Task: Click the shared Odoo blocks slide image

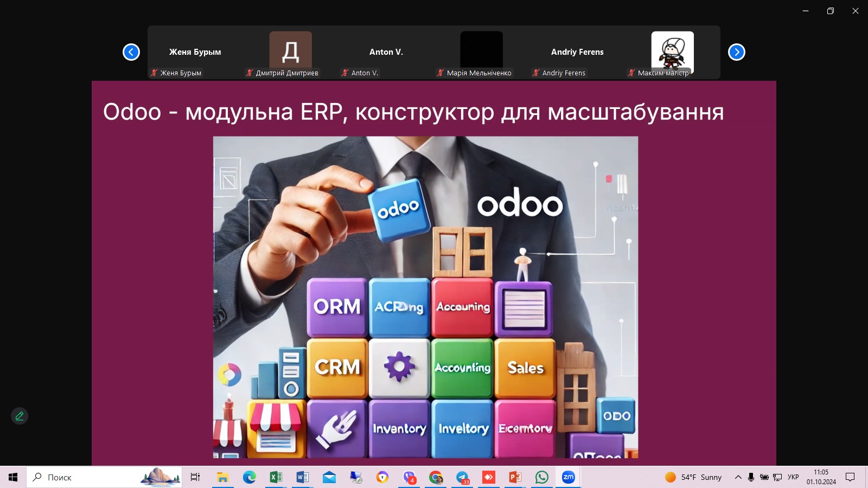Action: tap(425, 297)
